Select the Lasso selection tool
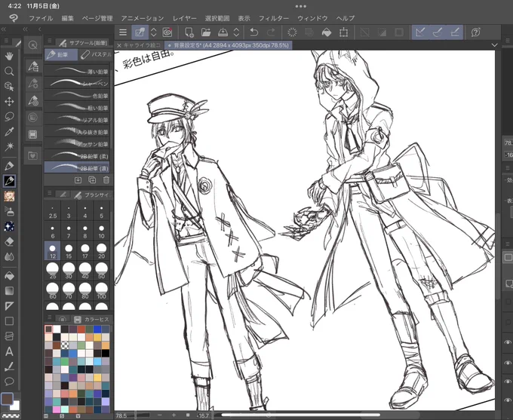 click(9, 116)
